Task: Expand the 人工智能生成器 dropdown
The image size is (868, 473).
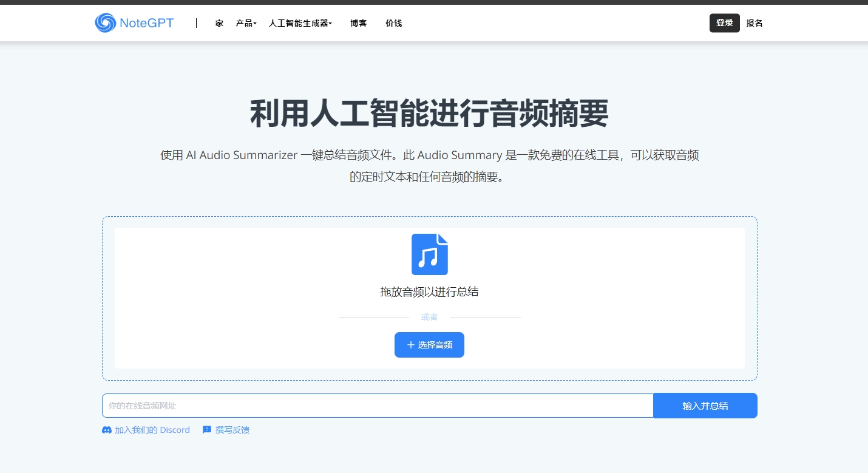Action: coord(300,23)
